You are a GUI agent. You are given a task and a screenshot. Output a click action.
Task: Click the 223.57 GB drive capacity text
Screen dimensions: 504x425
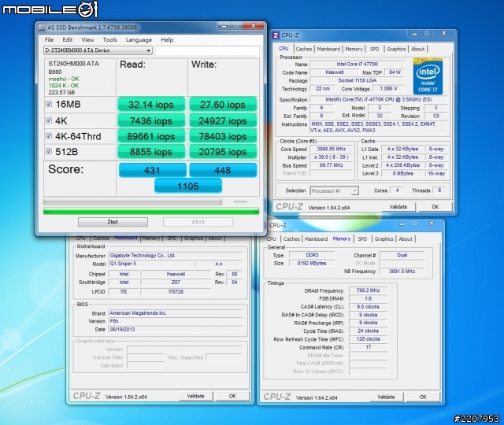(x=61, y=93)
